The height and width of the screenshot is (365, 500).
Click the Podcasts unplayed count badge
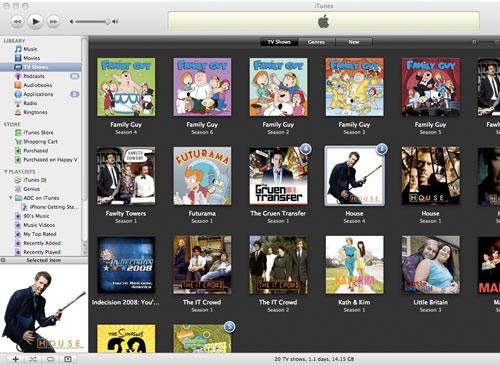pos(75,76)
